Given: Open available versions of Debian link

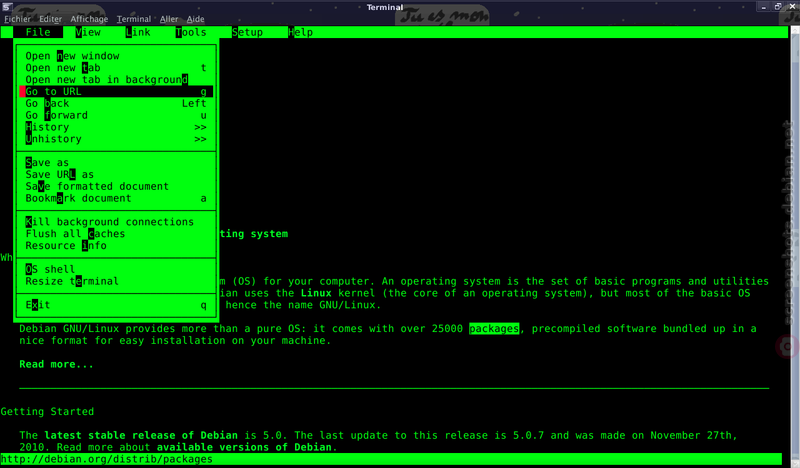Looking at the screenshot, I should click(244, 447).
